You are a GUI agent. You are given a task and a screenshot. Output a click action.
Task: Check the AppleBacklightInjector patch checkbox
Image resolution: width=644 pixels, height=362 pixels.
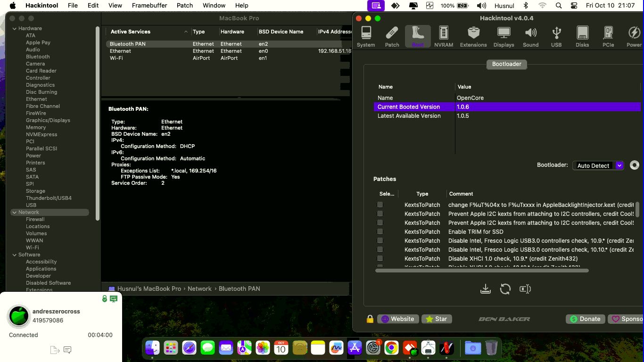coord(380,205)
